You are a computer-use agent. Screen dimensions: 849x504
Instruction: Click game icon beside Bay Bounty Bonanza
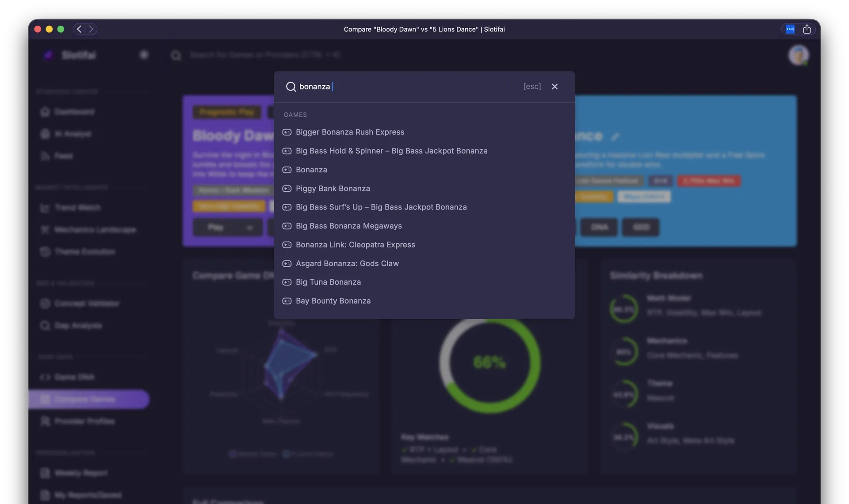coord(287,301)
